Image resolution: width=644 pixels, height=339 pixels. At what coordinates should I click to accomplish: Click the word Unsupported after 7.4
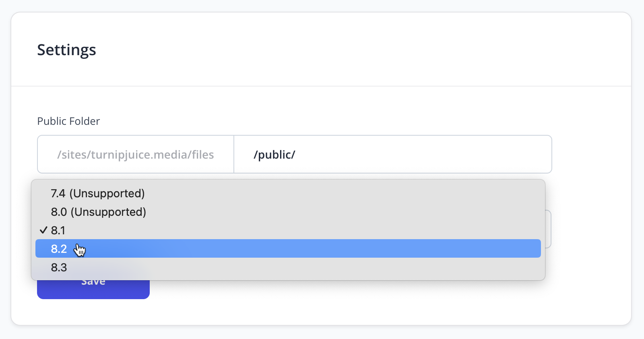pyautogui.click(x=107, y=193)
